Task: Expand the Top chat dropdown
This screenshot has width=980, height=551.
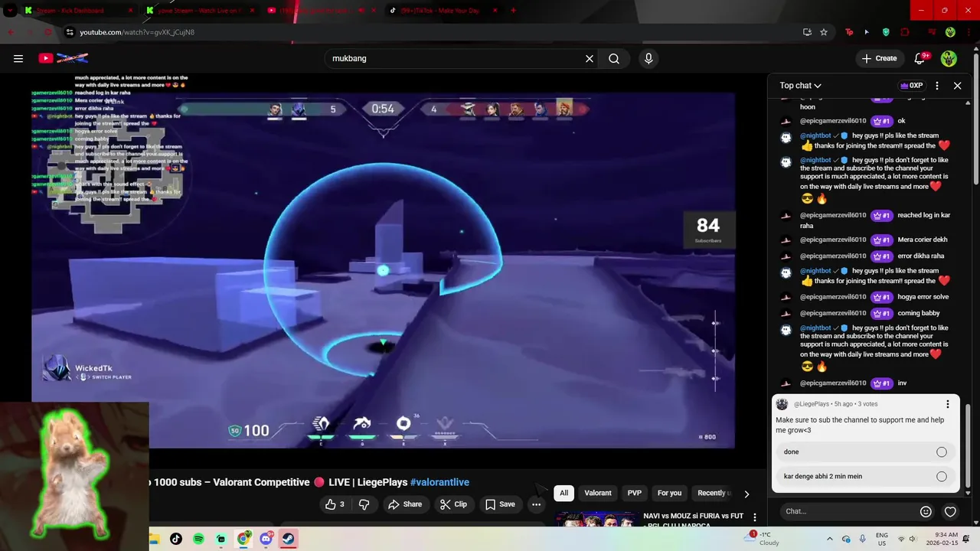Action: point(800,86)
